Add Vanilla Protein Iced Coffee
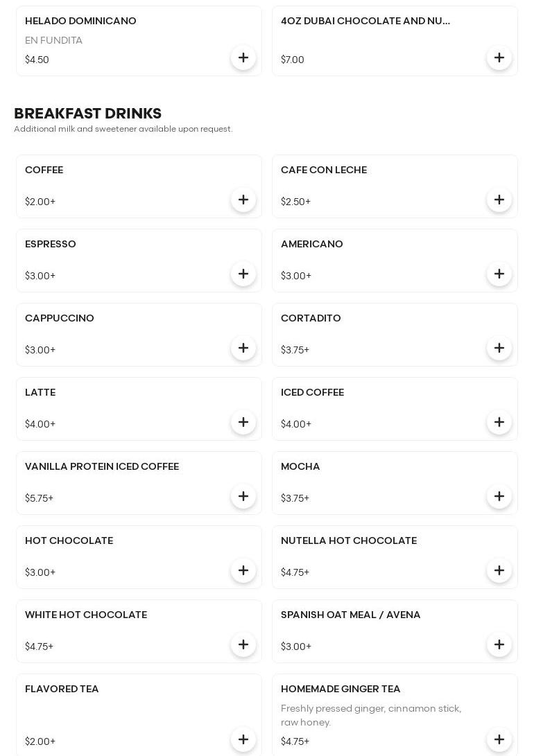The width and height of the screenshot is (534, 756). coord(243,497)
